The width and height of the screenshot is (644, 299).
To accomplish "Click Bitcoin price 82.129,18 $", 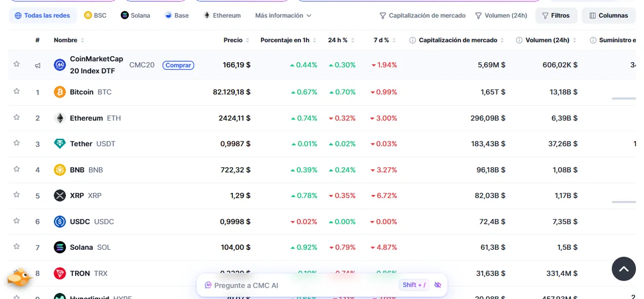I will [232, 92].
